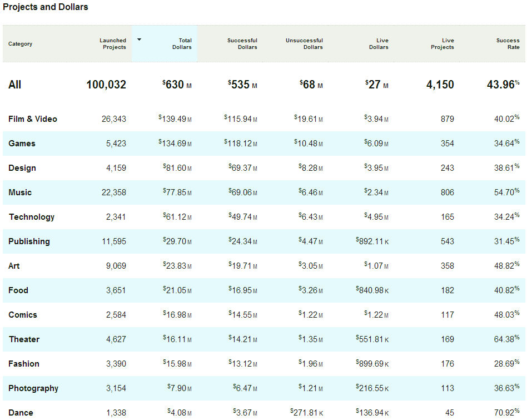Sort by Unsuccessful Dollars column
This screenshot has height=420, width=527.
point(304,44)
